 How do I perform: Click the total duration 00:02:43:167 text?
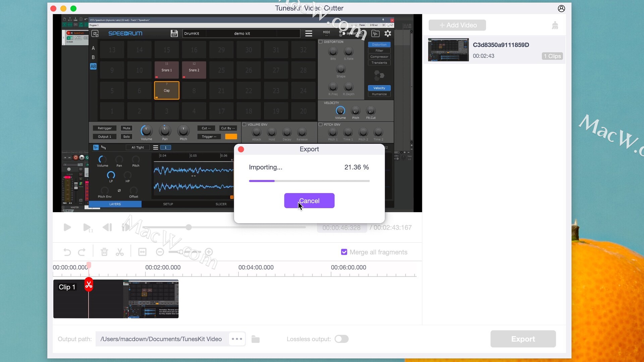click(392, 228)
